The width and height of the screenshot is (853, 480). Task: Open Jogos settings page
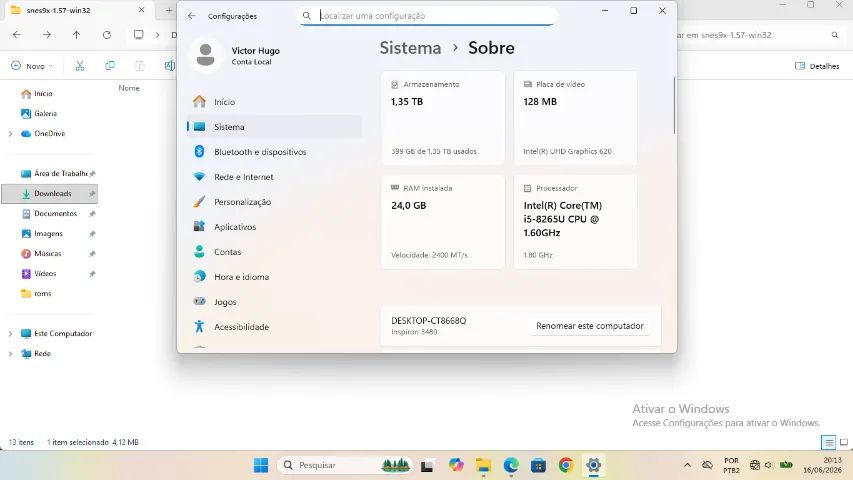pyautogui.click(x=274, y=302)
